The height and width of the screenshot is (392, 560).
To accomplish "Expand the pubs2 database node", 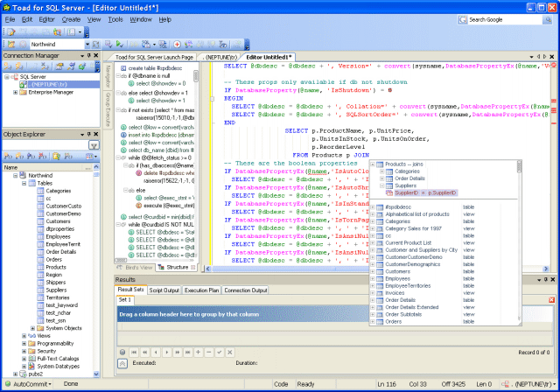I will 16,374.
